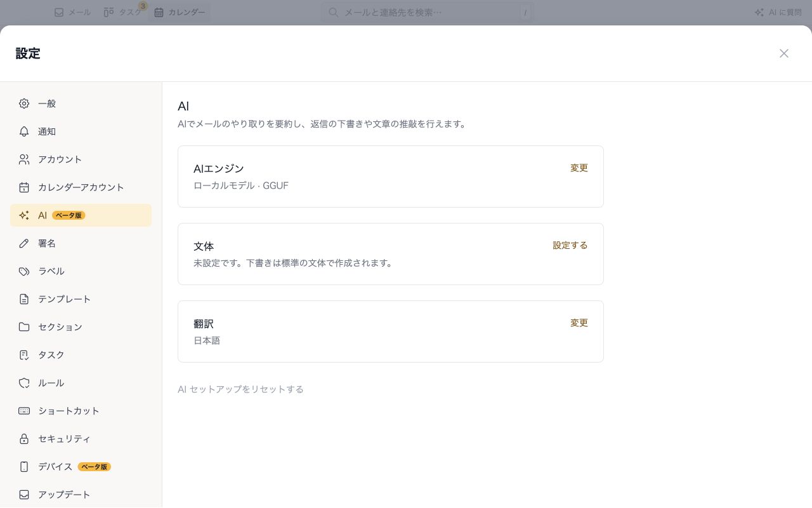The image size is (812, 508).
Task: Select the カレンダー tab in the top bar
Action: 180,12
